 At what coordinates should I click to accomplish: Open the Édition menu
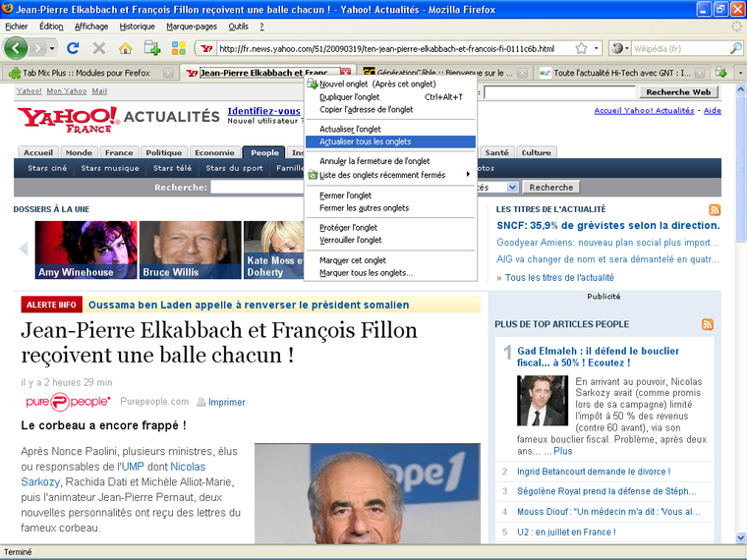coord(51,27)
